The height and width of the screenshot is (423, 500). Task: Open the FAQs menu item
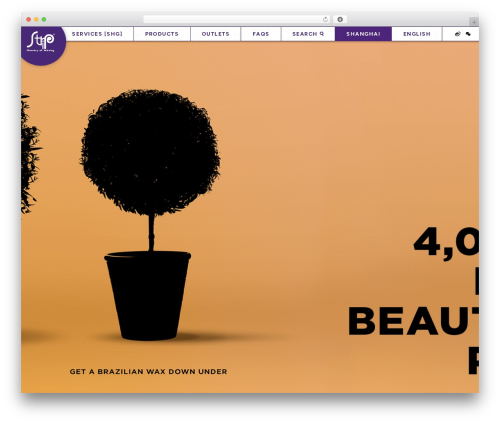tap(261, 34)
